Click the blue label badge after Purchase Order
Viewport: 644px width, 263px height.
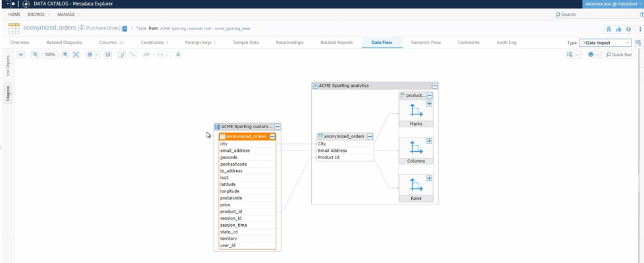124,28
